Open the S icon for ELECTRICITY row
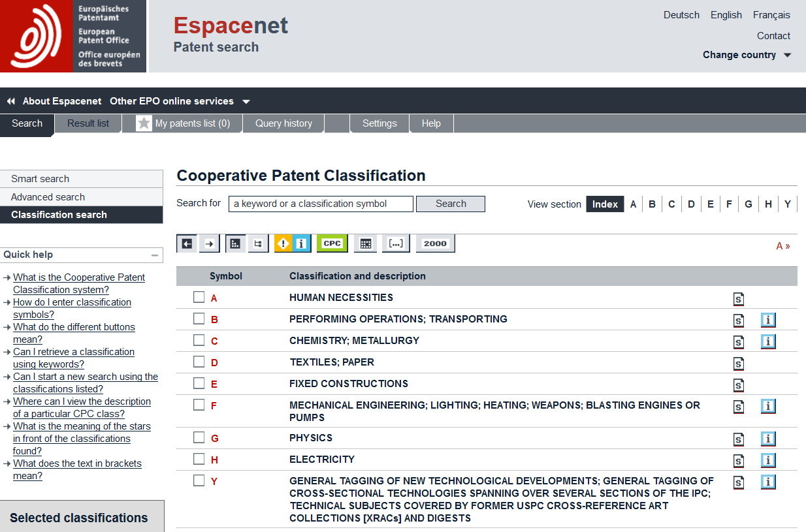 (738, 461)
